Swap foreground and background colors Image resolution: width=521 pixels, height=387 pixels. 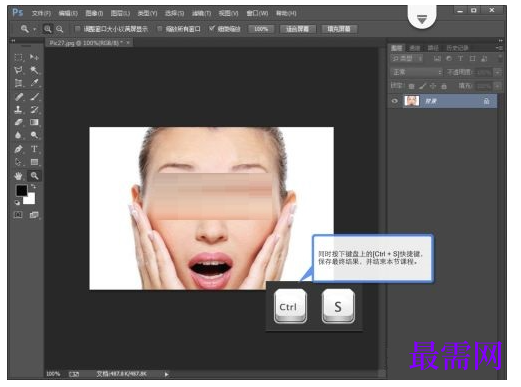[33, 186]
